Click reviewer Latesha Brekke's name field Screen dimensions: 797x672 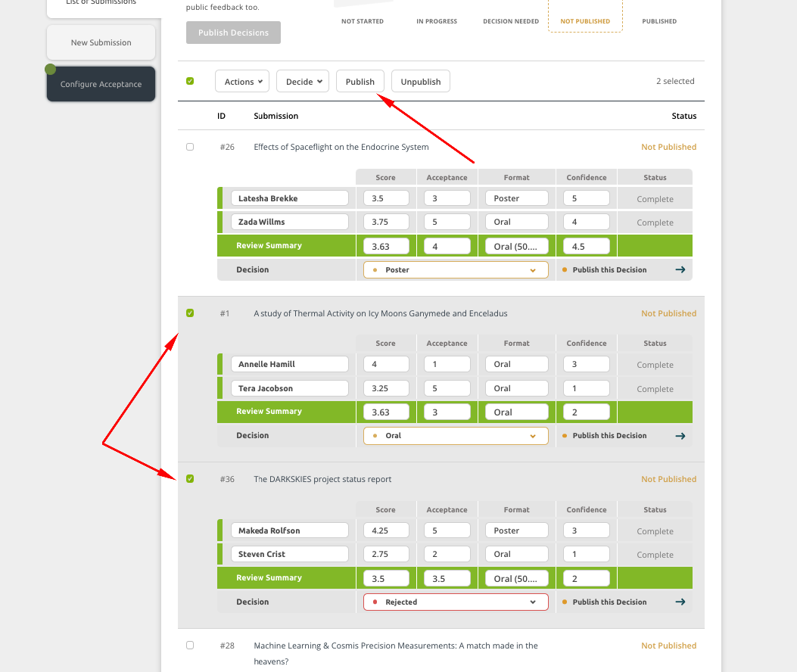[x=290, y=198]
